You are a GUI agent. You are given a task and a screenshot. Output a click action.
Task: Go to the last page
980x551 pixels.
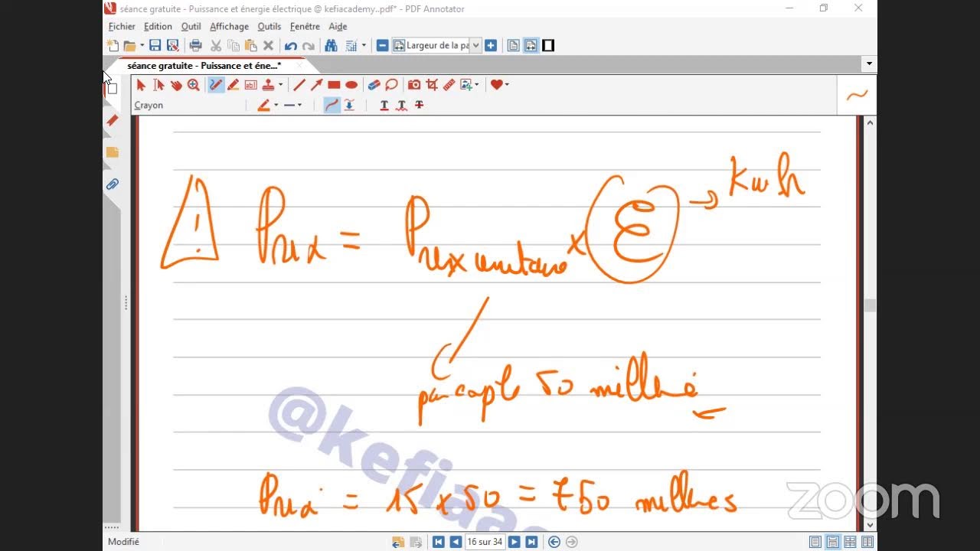click(x=531, y=542)
